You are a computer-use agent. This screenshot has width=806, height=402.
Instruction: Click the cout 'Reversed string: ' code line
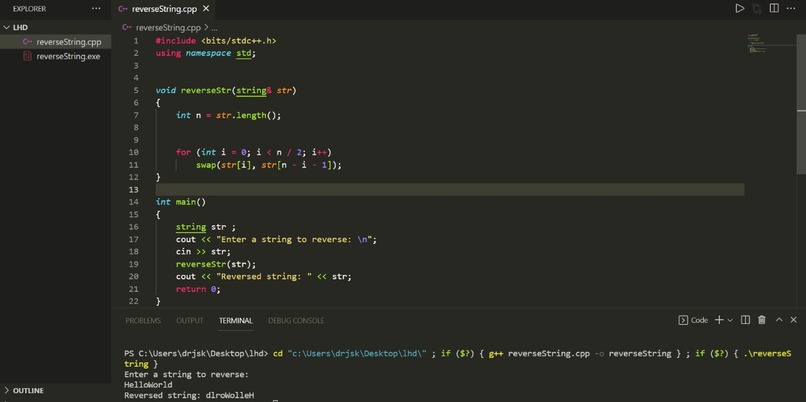[x=264, y=277]
